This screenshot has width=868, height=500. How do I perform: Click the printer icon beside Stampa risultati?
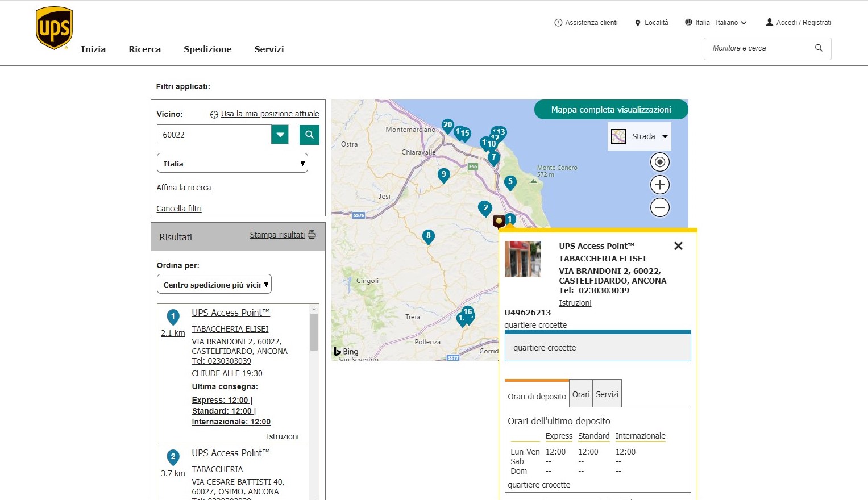pyautogui.click(x=312, y=235)
